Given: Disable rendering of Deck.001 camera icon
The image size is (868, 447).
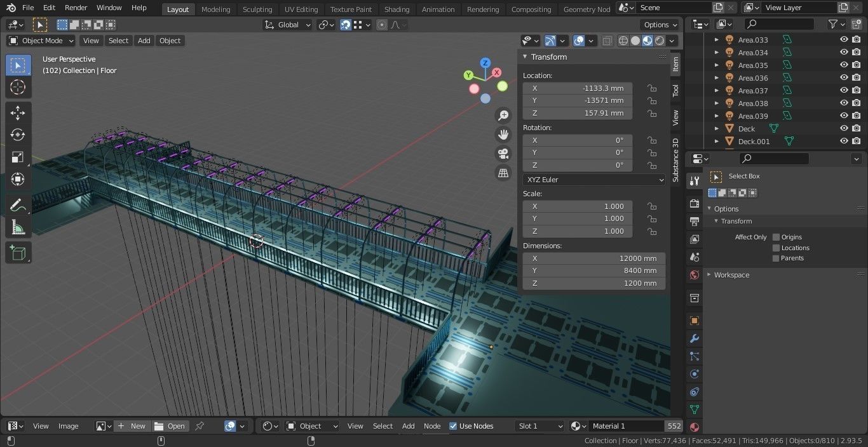Looking at the screenshot, I should (x=857, y=141).
